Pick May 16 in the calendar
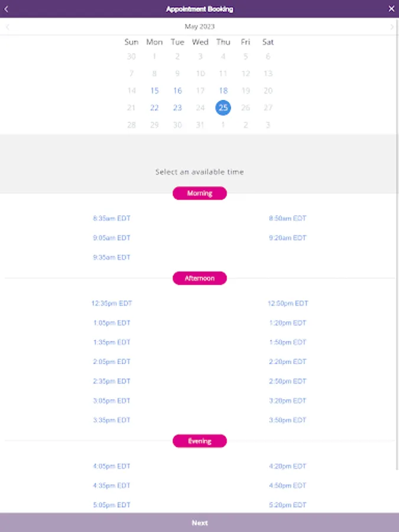Image resolution: width=399 pixels, height=532 pixels. [177, 91]
